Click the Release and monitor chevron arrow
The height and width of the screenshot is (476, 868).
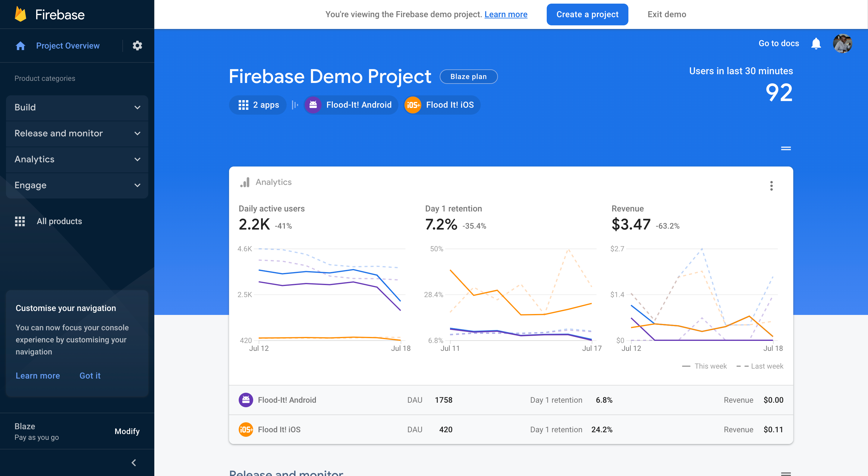point(137,134)
